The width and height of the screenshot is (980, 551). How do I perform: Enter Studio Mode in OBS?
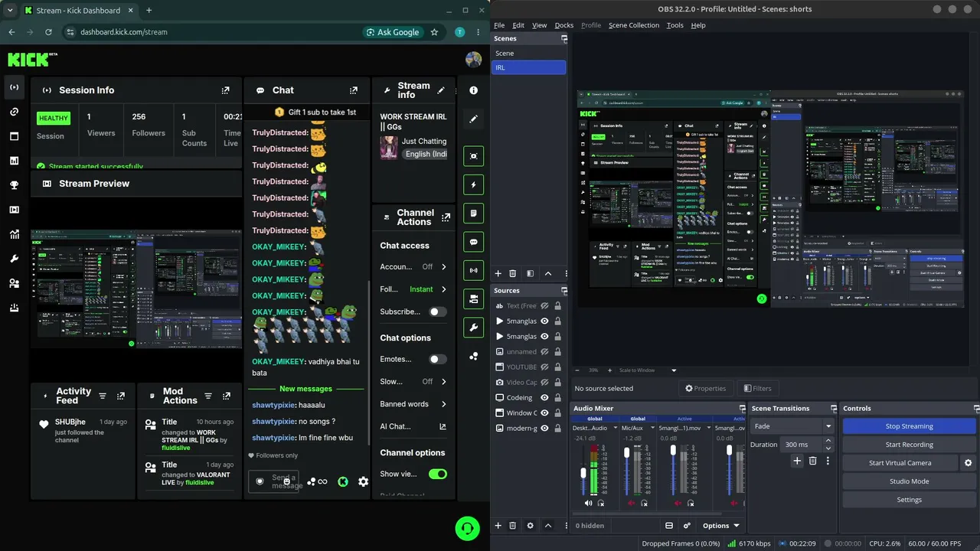(910, 481)
